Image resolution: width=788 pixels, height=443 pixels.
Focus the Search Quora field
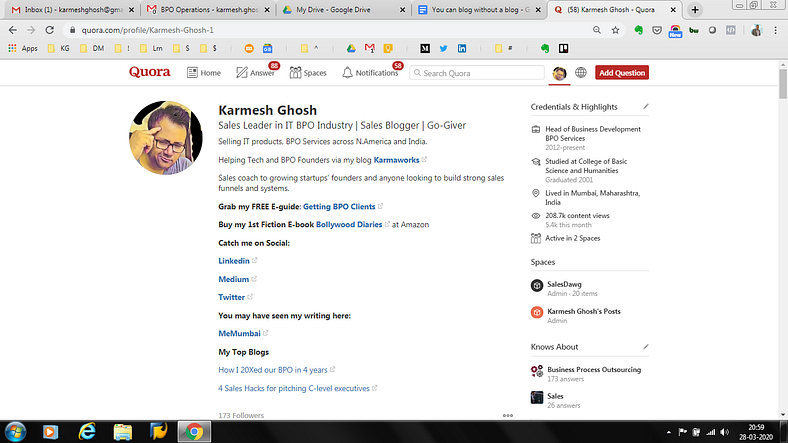coord(477,73)
